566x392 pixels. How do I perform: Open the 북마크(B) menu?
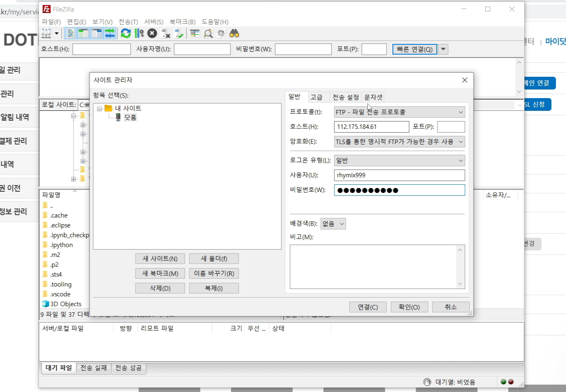(182, 22)
